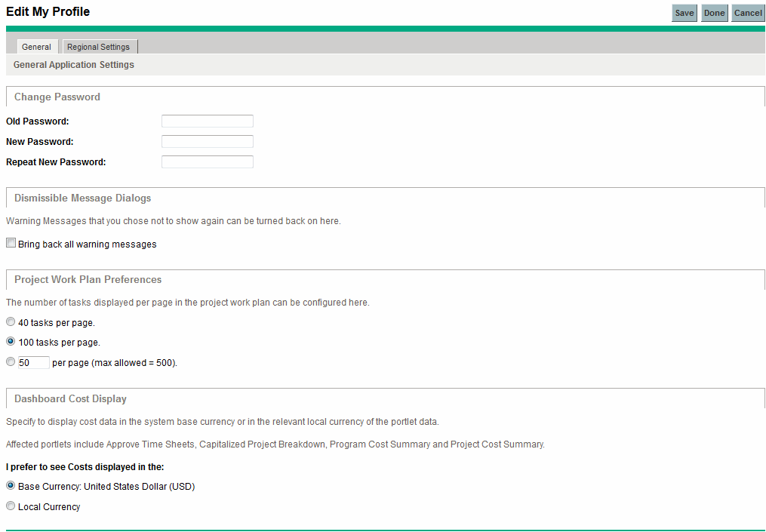The height and width of the screenshot is (532, 766).
Task: Click Project Work Plan Preferences heading
Action: [x=88, y=279]
